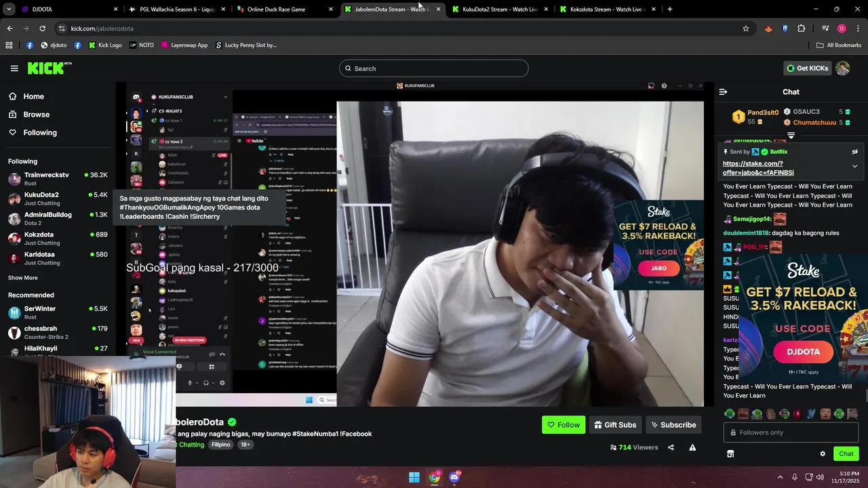Open KukuDota2 channel from Following list

pos(58,199)
